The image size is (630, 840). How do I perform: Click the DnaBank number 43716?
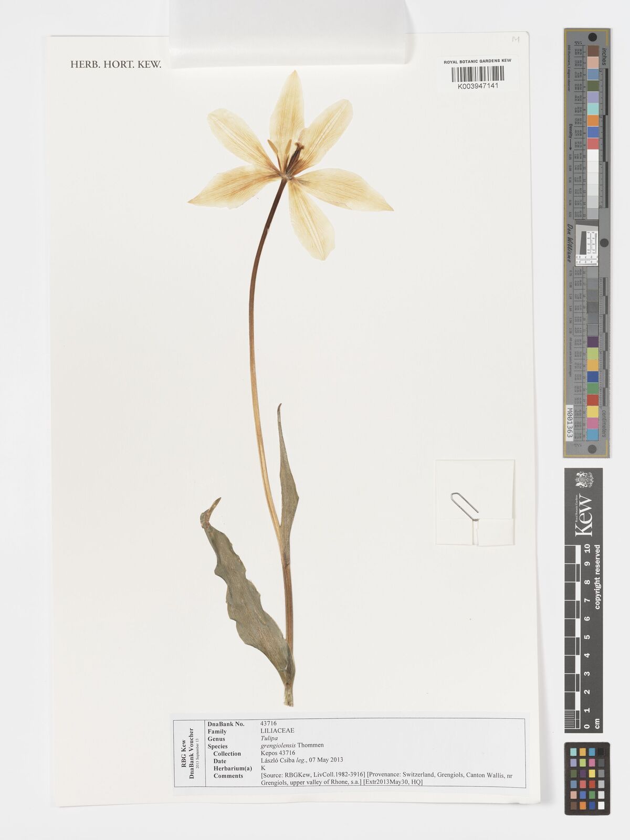[x=269, y=723]
